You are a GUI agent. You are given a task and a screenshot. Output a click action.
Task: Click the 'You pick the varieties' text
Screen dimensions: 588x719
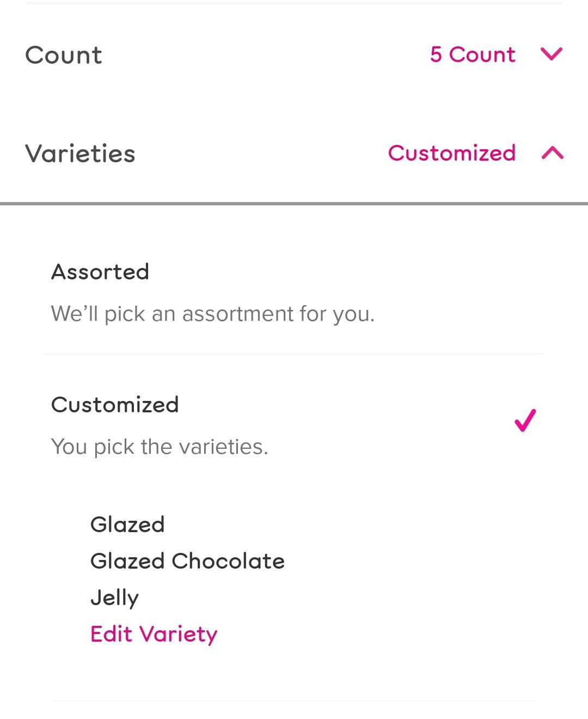(160, 446)
